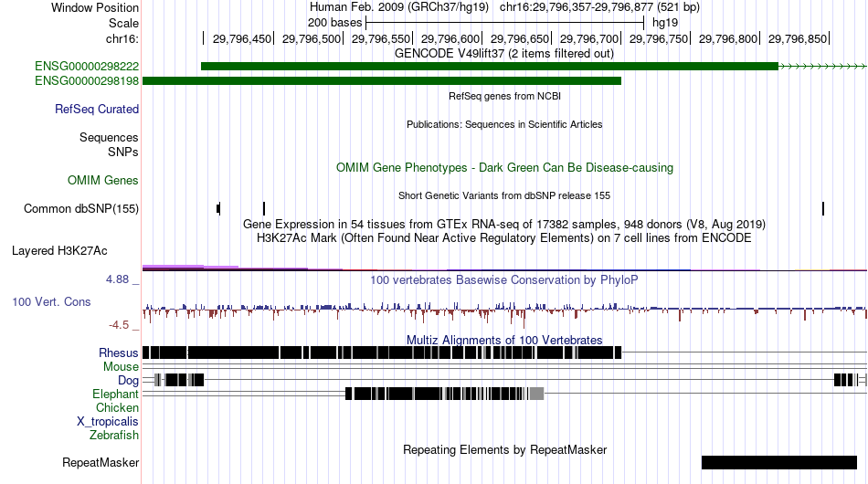868x484 pixels.
Task: Click the chr16: ruler label
Action: (x=122, y=38)
